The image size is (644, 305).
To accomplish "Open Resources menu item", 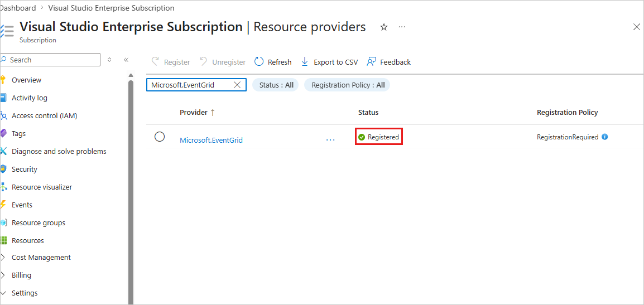I will [x=27, y=240].
